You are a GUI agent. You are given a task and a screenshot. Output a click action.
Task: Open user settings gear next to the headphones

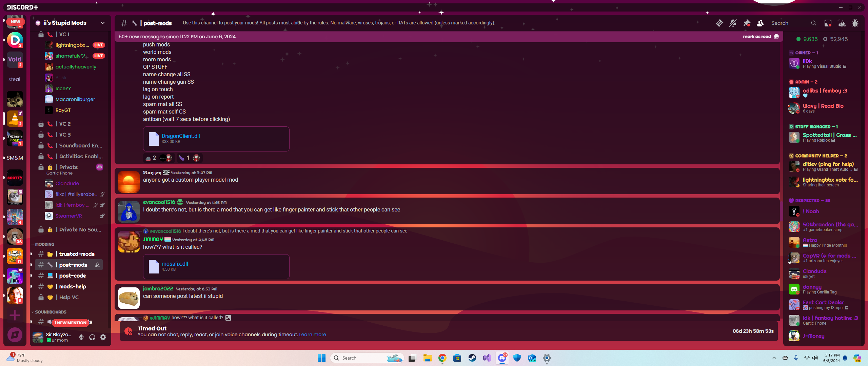click(x=103, y=337)
